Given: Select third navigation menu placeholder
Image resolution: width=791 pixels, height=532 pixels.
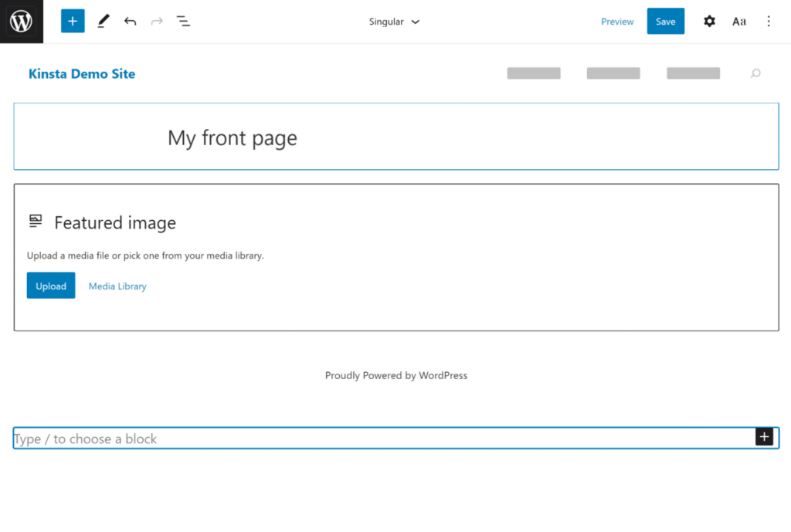Looking at the screenshot, I should click(x=693, y=73).
